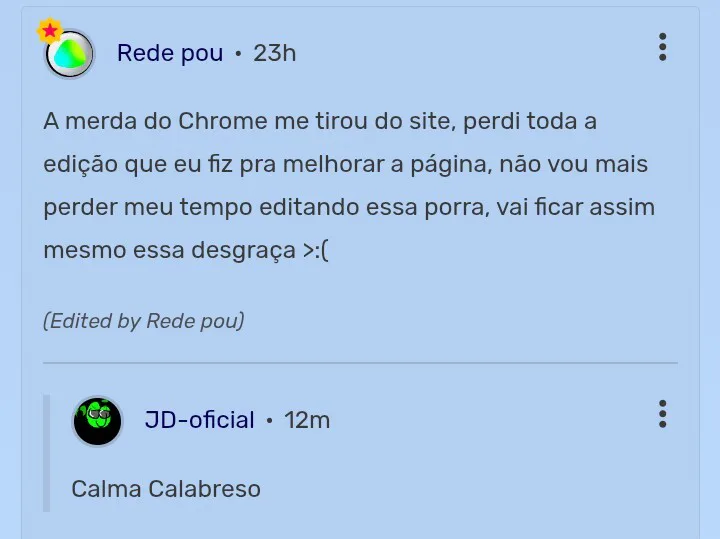Click the ">:(" emoticon ending the post
This screenshot has height=539, width=720.
315,251
